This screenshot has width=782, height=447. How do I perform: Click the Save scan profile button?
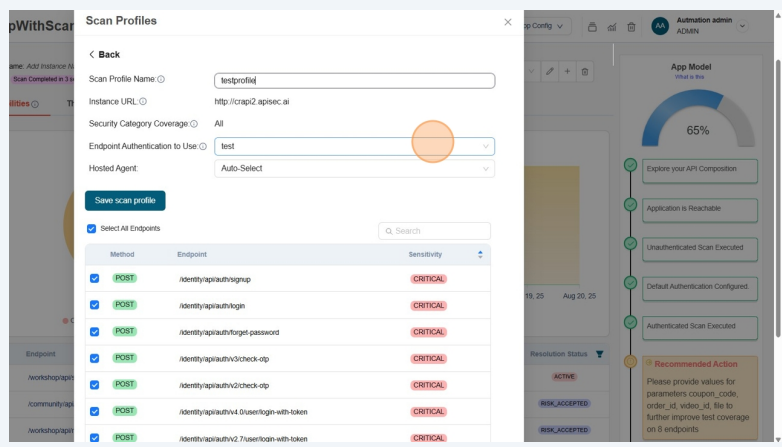(125, 200)
